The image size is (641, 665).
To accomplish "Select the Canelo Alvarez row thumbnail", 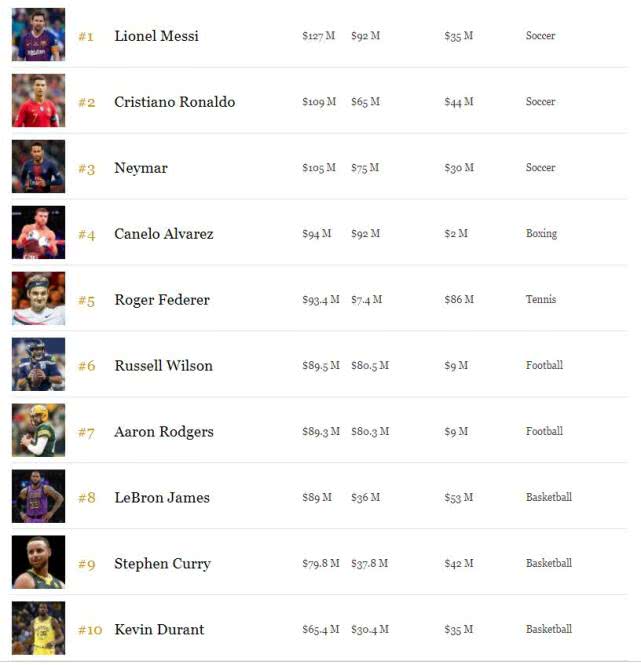I will pyautogui.click(x=38, y=233).
